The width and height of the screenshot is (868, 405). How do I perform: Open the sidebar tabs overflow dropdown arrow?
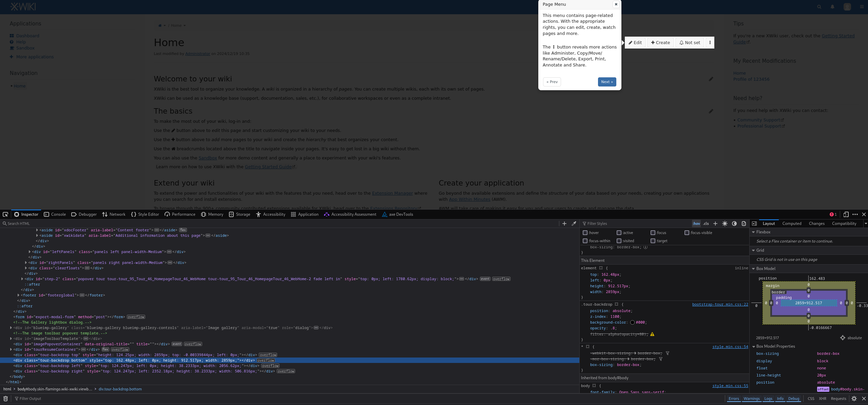click(x=866, y=224)
